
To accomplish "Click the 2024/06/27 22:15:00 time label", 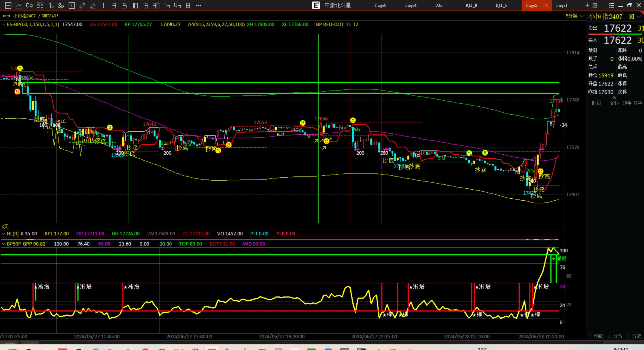I will pyautogui.click(x=374, y=336).
